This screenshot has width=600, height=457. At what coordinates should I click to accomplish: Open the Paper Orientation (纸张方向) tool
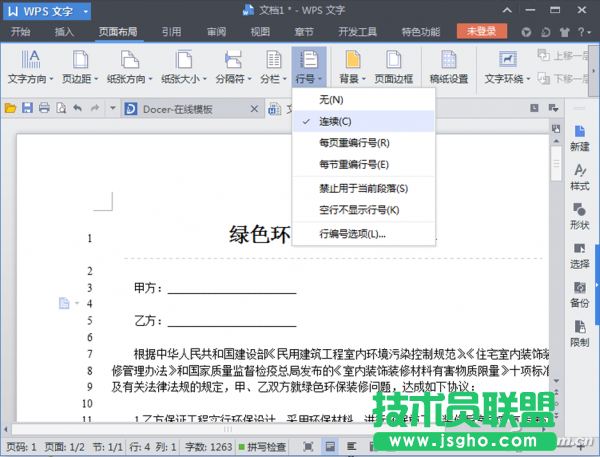pos(129,67)
